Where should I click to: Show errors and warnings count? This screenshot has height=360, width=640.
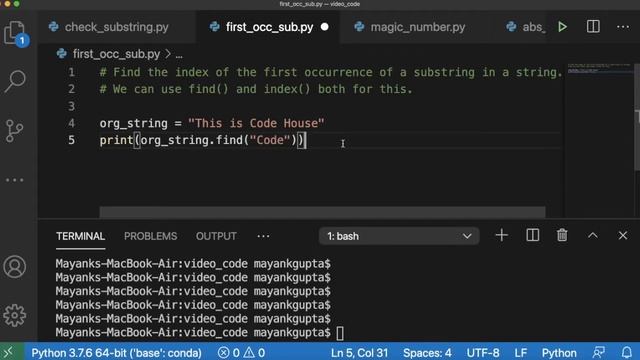(x=241, y=353)
